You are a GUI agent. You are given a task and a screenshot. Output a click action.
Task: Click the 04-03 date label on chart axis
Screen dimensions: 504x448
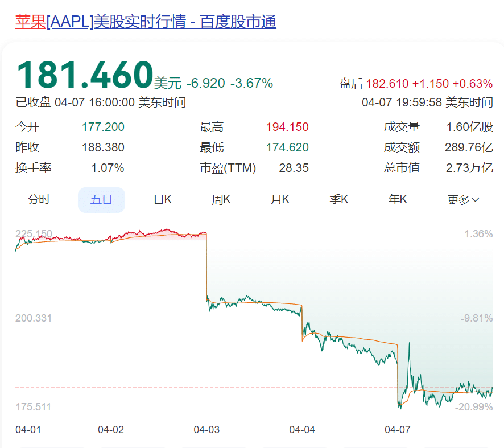tap(206, 429)
